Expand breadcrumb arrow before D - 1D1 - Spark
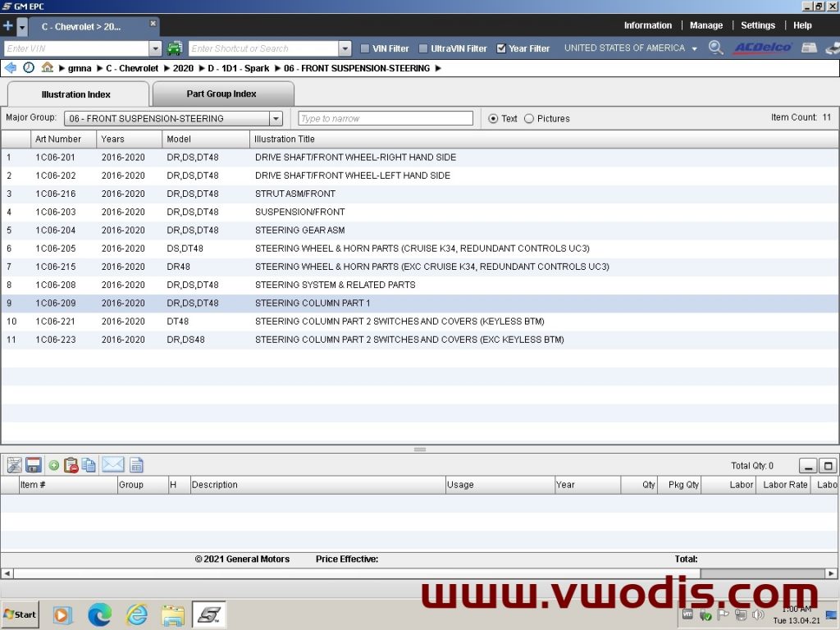 tap(202, 68)
